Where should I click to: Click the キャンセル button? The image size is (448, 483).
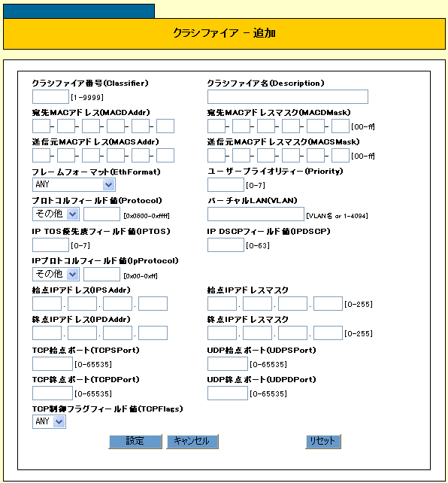[x=192, y=441]
